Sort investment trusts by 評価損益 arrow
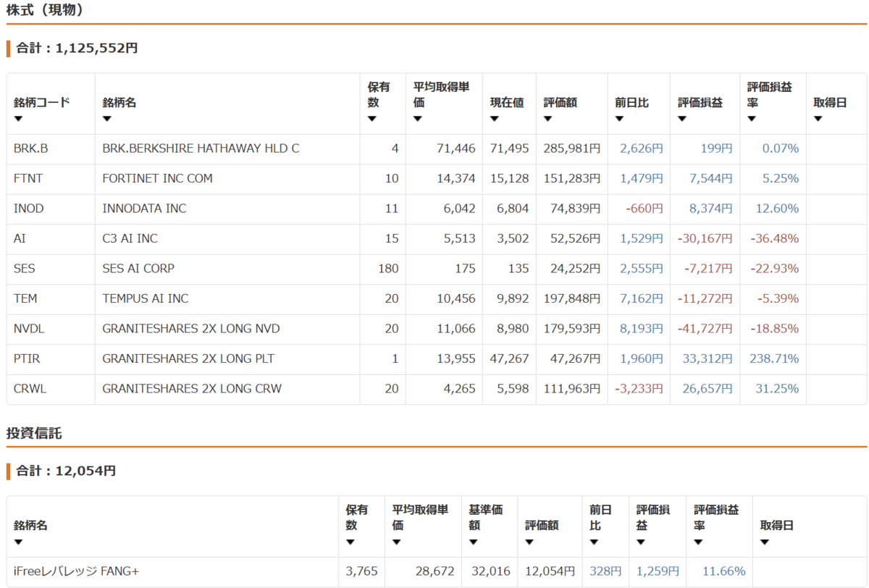869x588 pixels. [x=641, y=542]
